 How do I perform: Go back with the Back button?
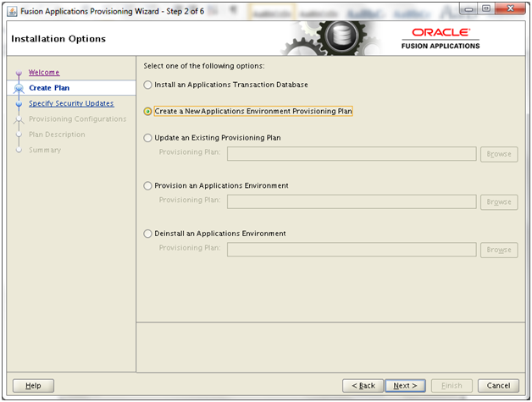coord(363,385)
